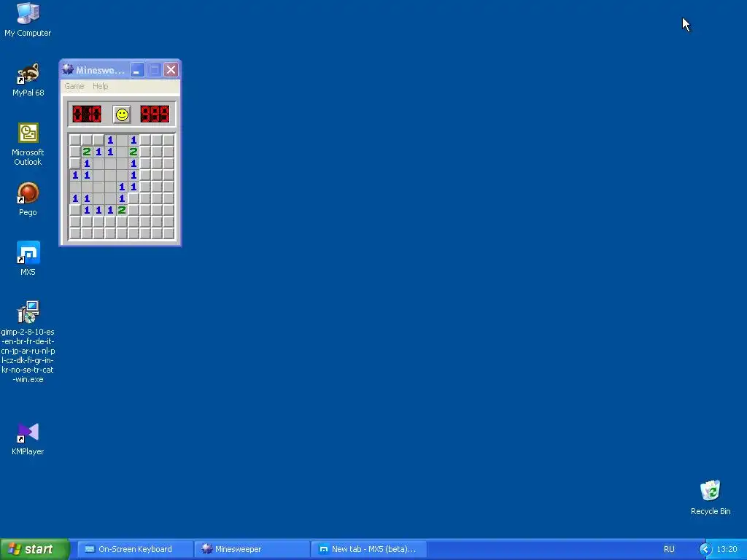Select the KMPlayer desktop shortcut

(28, 438)
